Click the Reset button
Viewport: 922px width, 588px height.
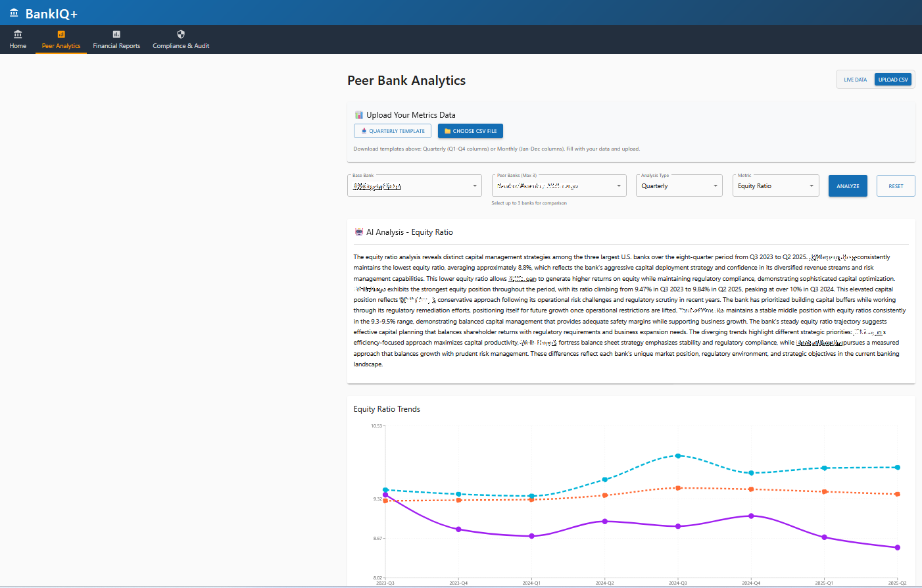(x=896, y=186)
